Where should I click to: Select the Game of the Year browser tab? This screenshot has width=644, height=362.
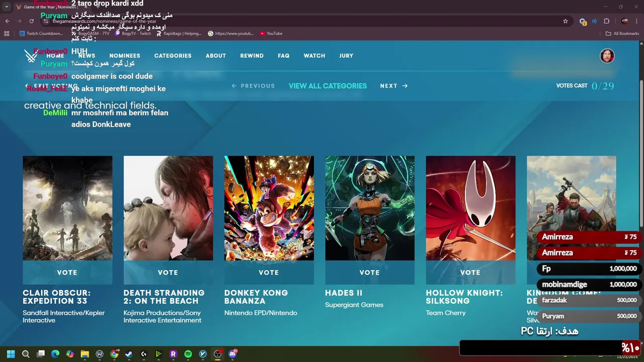[50, 7]
